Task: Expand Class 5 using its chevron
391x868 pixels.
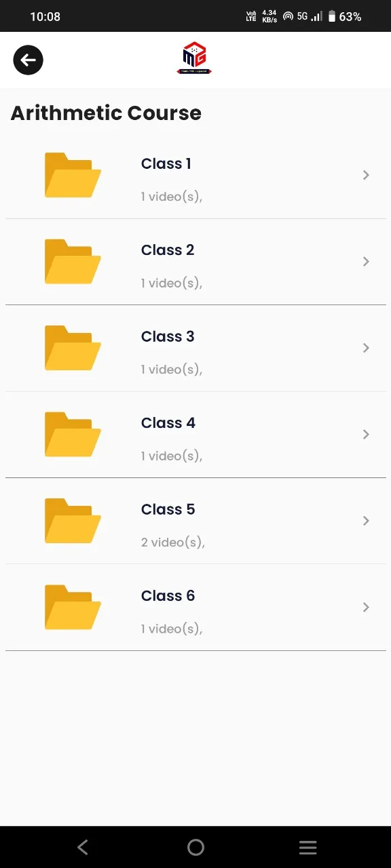Action: [366, 521]
